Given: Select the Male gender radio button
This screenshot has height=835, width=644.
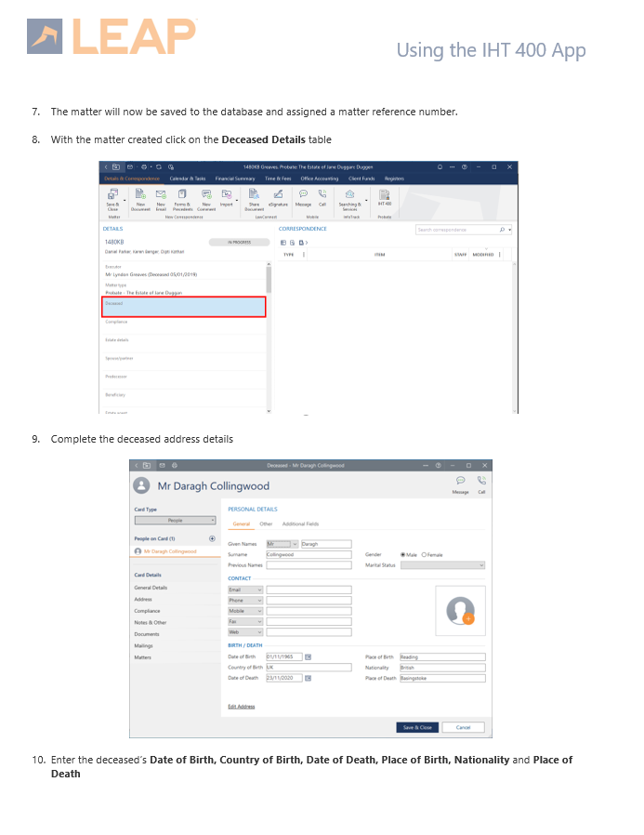Looking at the screenshot, I should pos(402,554).
